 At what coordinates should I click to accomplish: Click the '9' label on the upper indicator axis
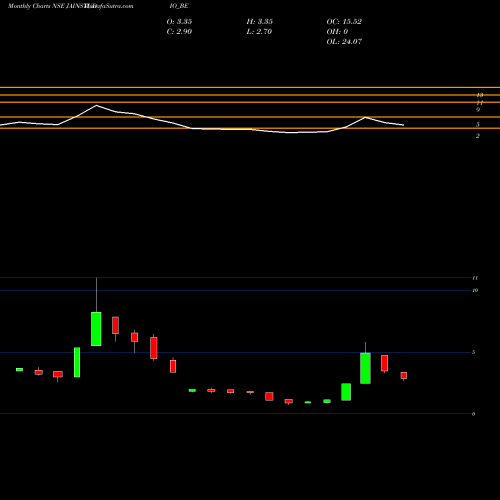[x=478, y=110]
